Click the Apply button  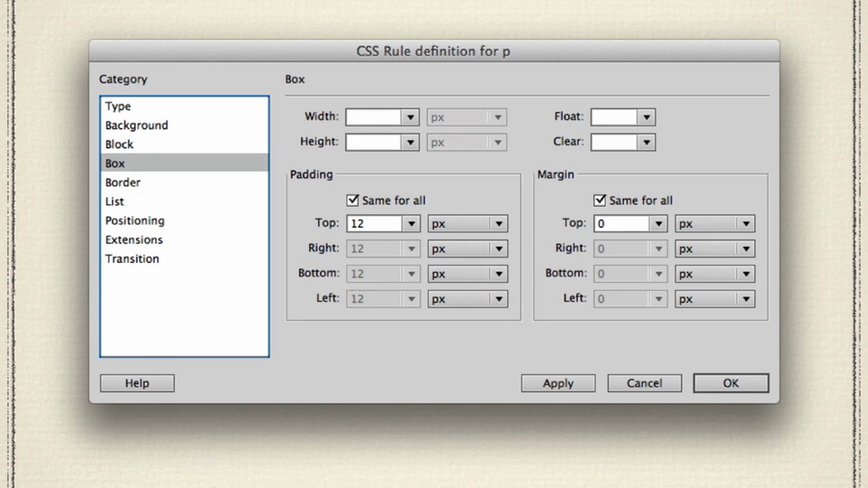(557, 383)
